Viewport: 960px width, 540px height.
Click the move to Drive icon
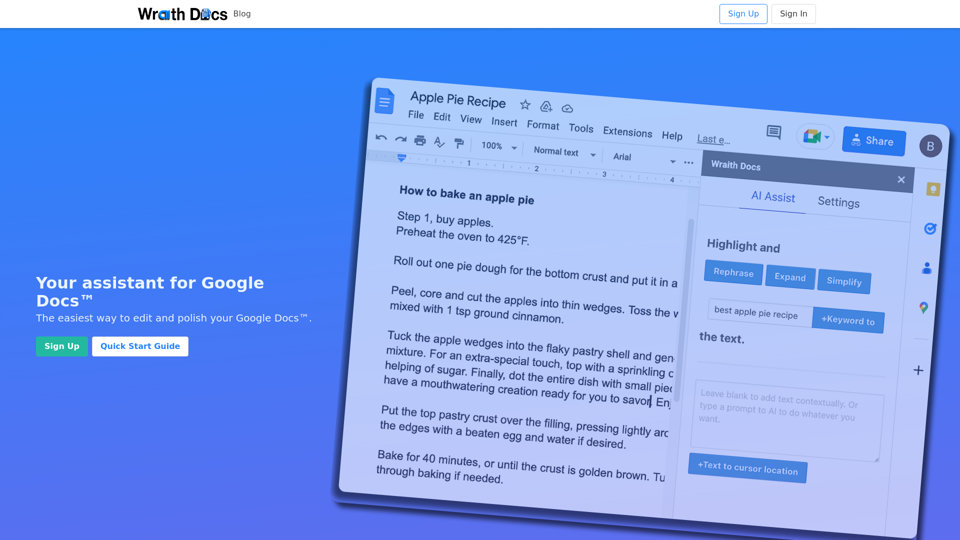point(546,107)
